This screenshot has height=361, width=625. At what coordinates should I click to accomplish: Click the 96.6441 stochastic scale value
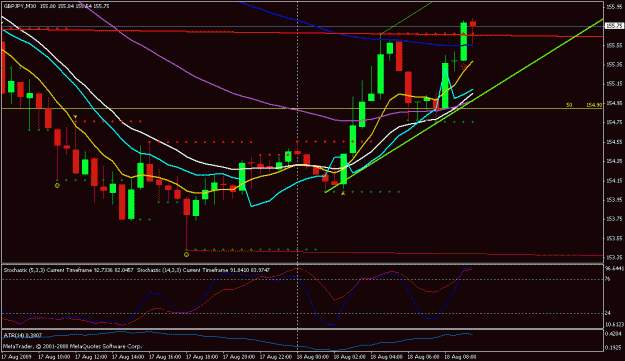click(614, 269)
